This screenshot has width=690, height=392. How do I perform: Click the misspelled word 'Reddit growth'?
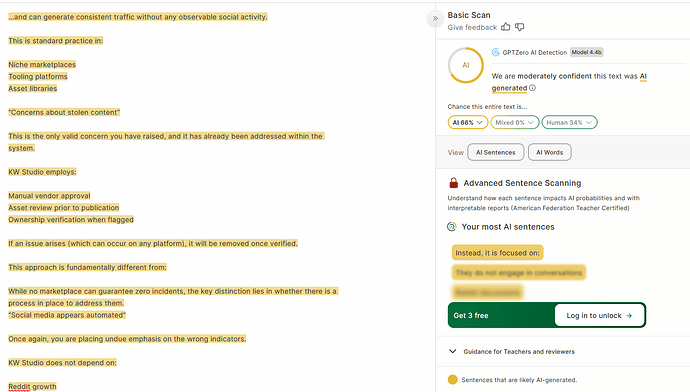coord(33,387)
